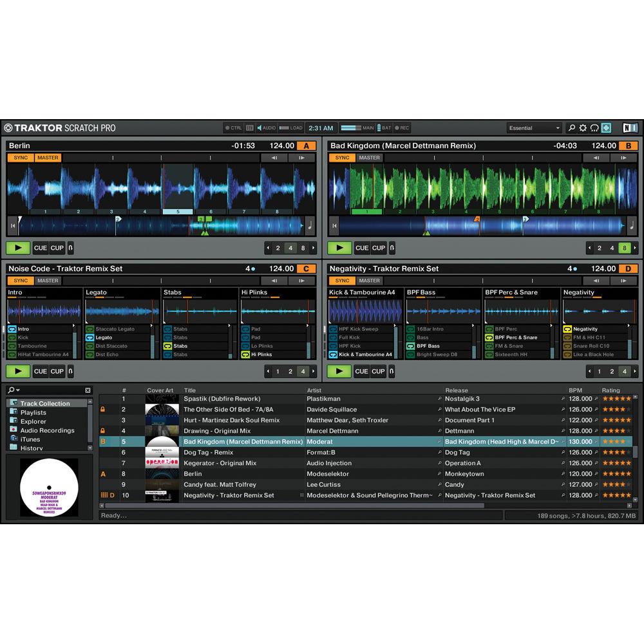The height and width of the screenshot is (644, 644).
Task: Enable SYNC on deck A
Action: (19, 156)
